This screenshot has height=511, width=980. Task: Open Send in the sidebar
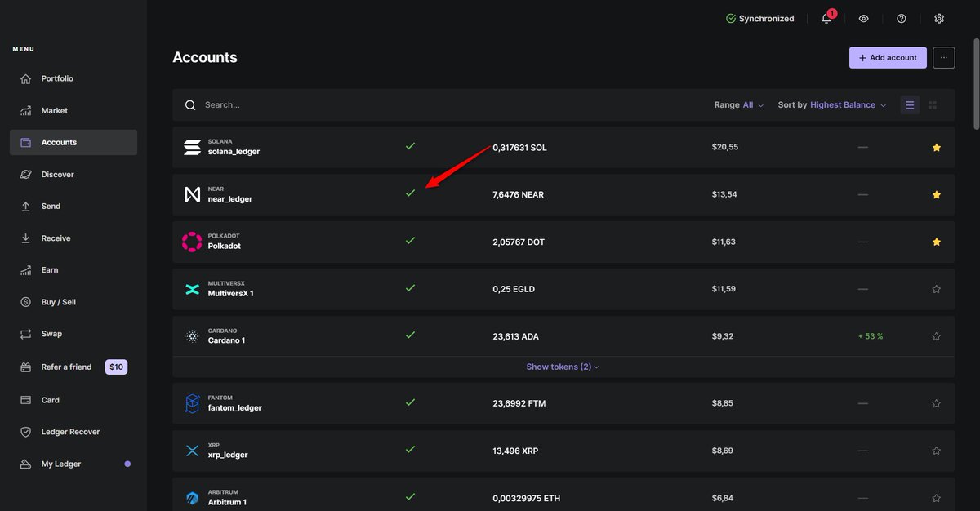[73, 207]
